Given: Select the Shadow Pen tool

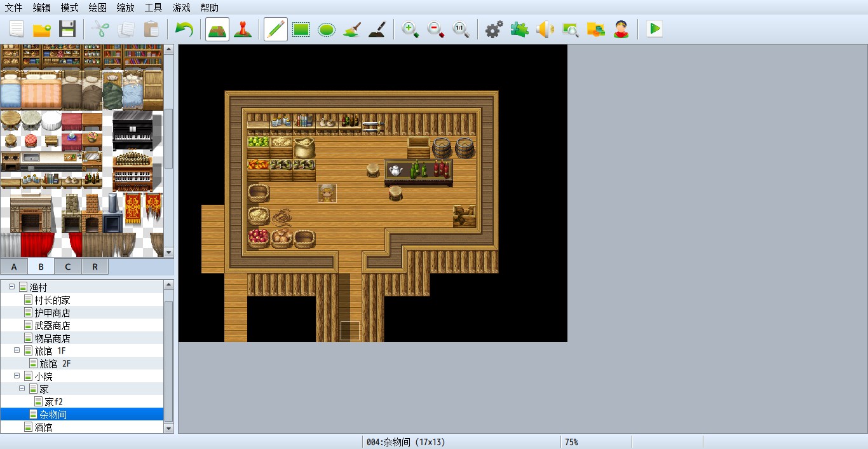Looking at the screenshot, I should 377,29.
